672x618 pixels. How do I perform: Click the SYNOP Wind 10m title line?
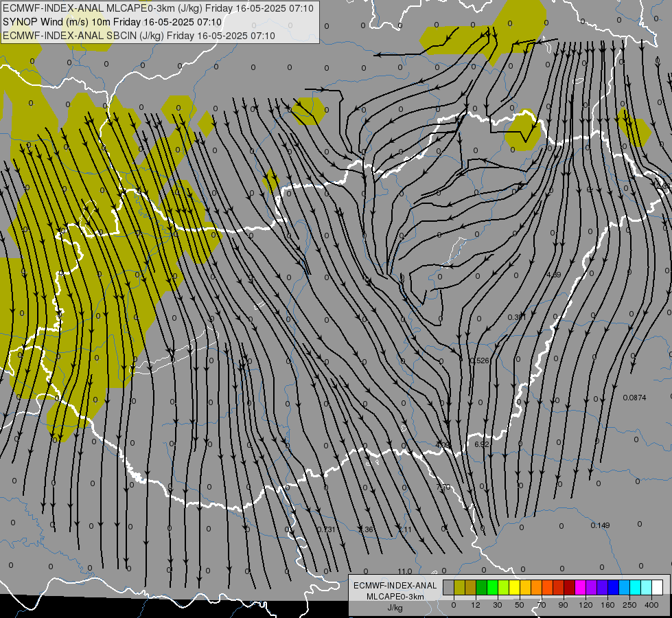coord(113,22)
